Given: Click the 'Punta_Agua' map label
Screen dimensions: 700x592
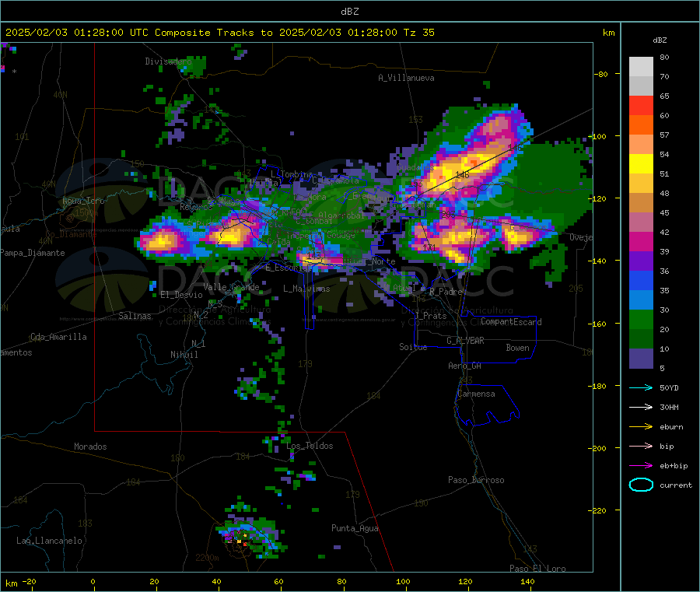Looking at the screenshot, I should (x=355, y=528).
